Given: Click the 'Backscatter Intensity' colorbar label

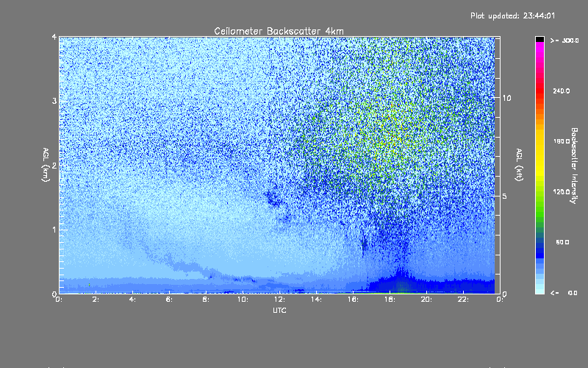Looking at the screenshot, I should [x=574, y=166].
